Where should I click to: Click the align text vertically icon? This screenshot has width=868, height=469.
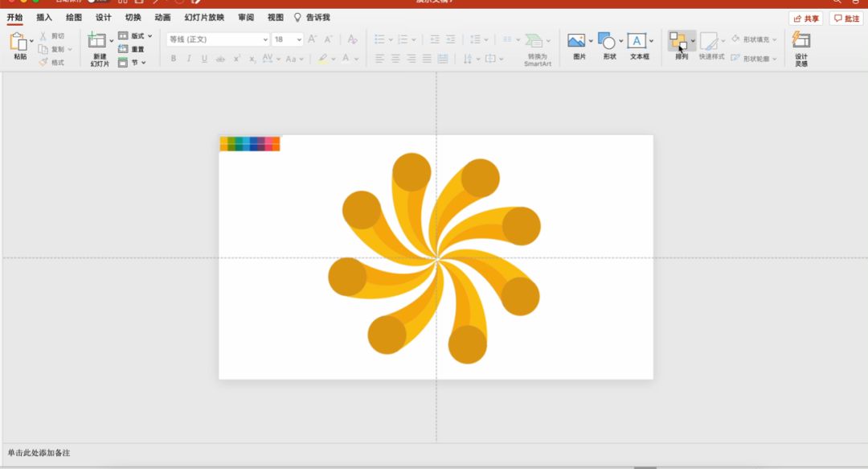pyautogui.click(x=490, y=58)
